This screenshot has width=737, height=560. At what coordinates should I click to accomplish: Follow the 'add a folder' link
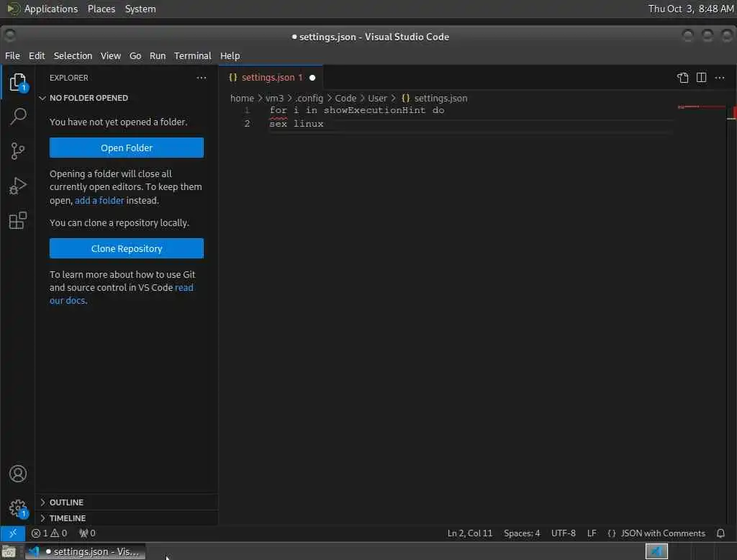99,200
